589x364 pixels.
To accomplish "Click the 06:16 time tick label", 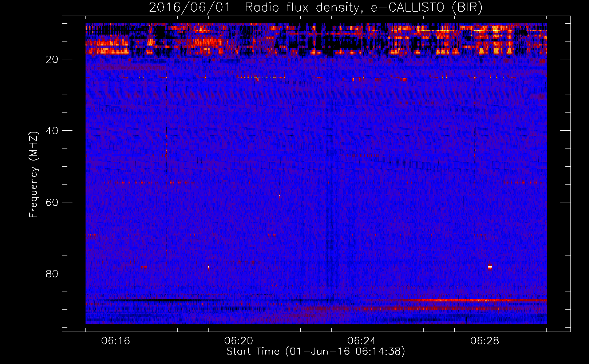I will click(x=116, y=341).
